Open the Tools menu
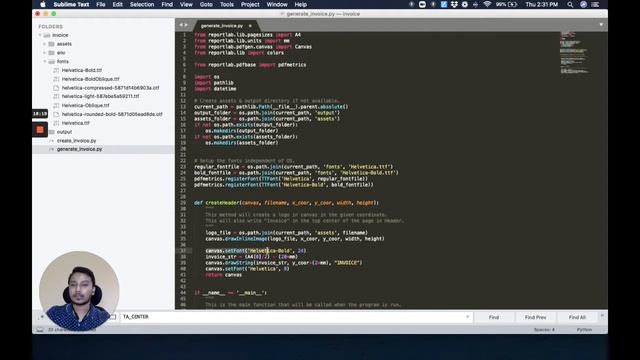This screenshot has width=640, height=360. (x=227, y=4)
